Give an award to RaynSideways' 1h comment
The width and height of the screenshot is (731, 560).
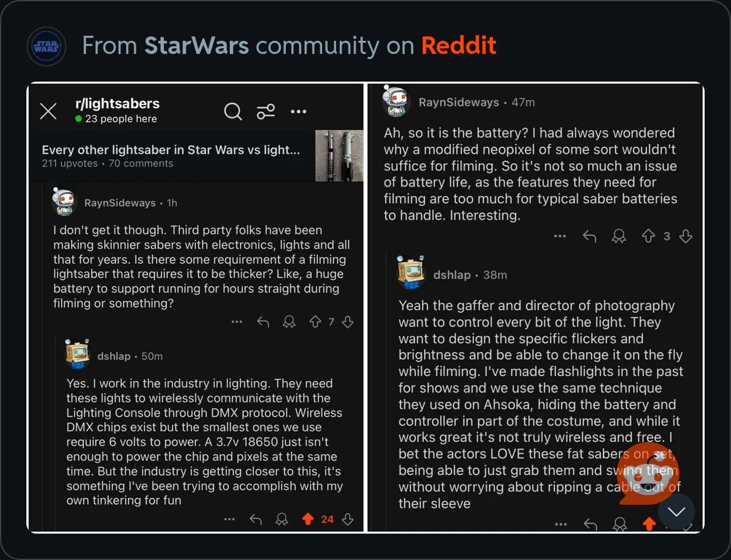[289, 322]
